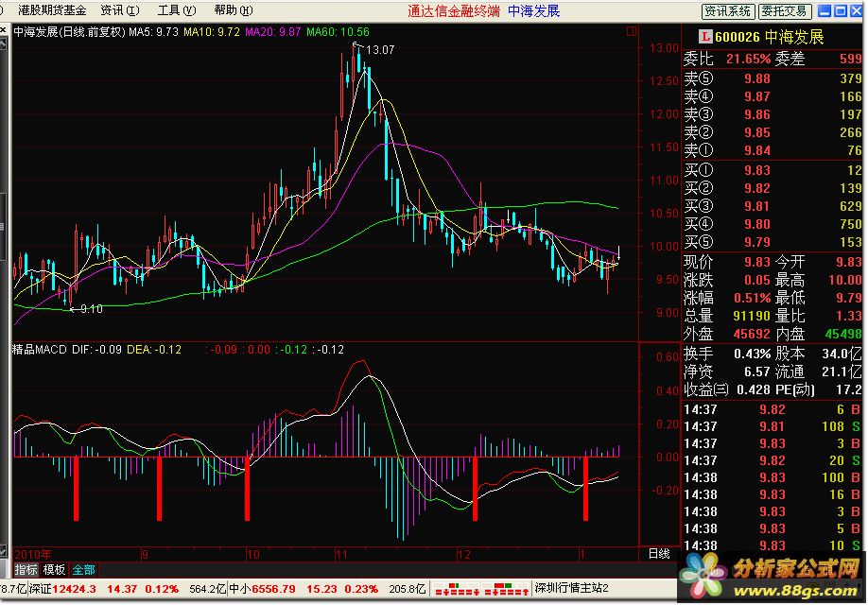The height and width of the screenshot is (605, 868).
Task: Select the 卖④ 9.87 ask row
Action: [773, 96]
